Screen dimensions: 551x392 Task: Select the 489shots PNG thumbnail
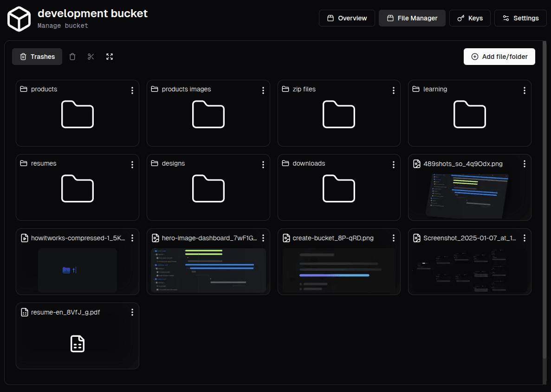(469, 196)
